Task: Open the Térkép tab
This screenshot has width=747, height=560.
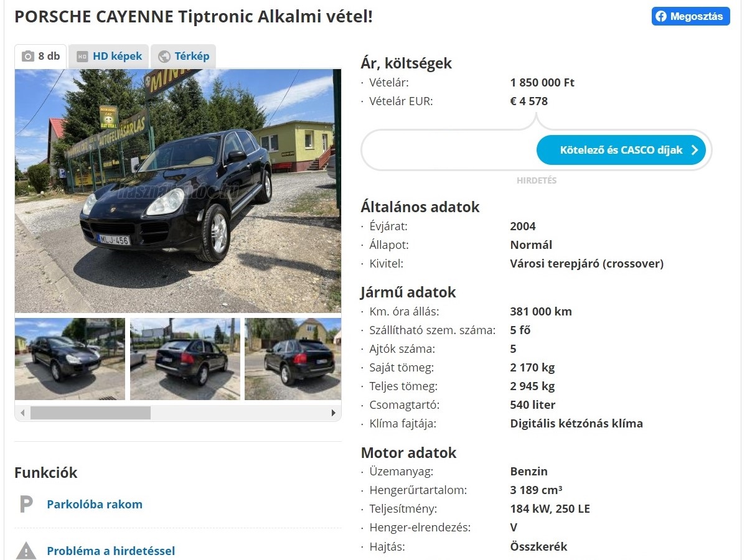Action: coord(183,56)
